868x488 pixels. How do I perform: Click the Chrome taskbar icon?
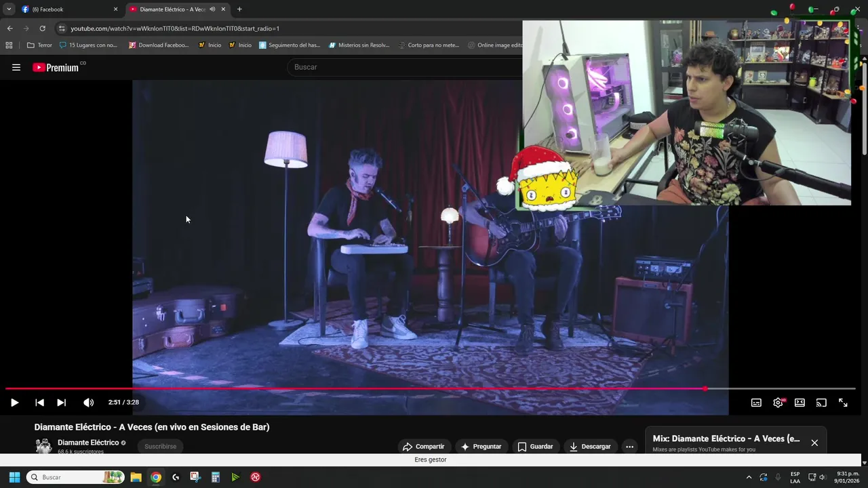(156, 477)
